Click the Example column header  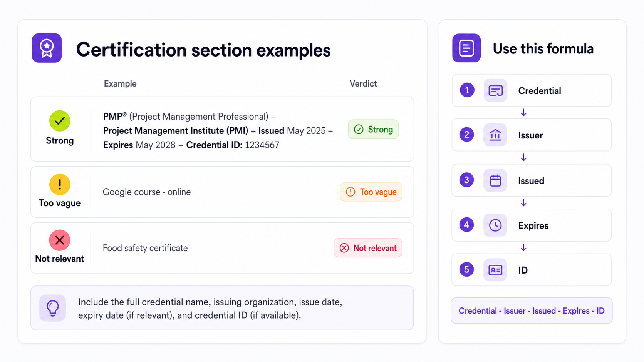(120, 83)
